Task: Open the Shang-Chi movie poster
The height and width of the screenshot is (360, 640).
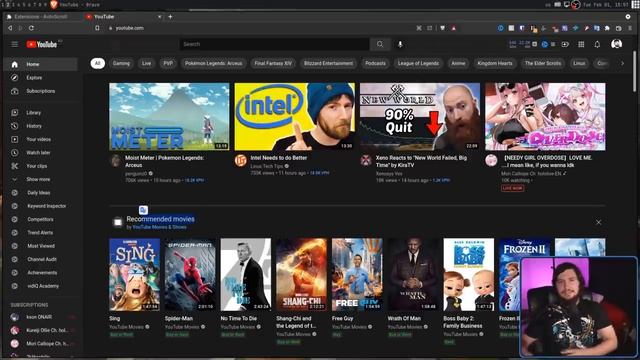Action: click(301, 275)
